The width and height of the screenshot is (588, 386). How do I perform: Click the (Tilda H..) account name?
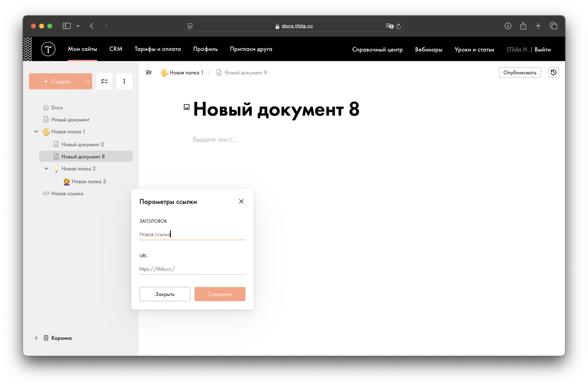(x=519, y=50)
